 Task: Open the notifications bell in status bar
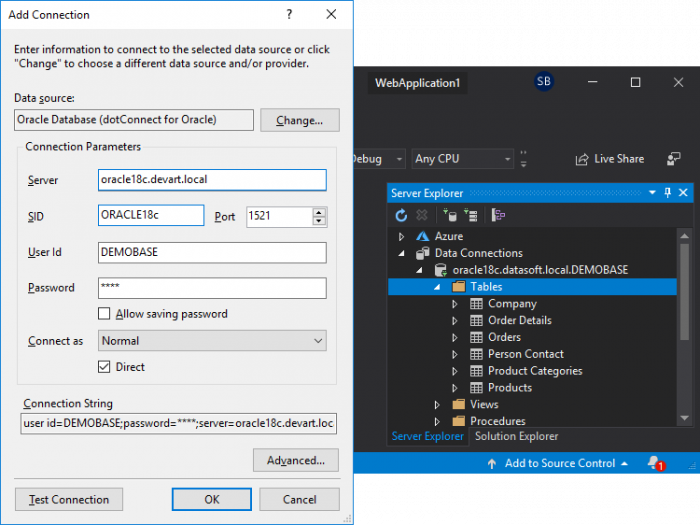(x=655, y=463)
